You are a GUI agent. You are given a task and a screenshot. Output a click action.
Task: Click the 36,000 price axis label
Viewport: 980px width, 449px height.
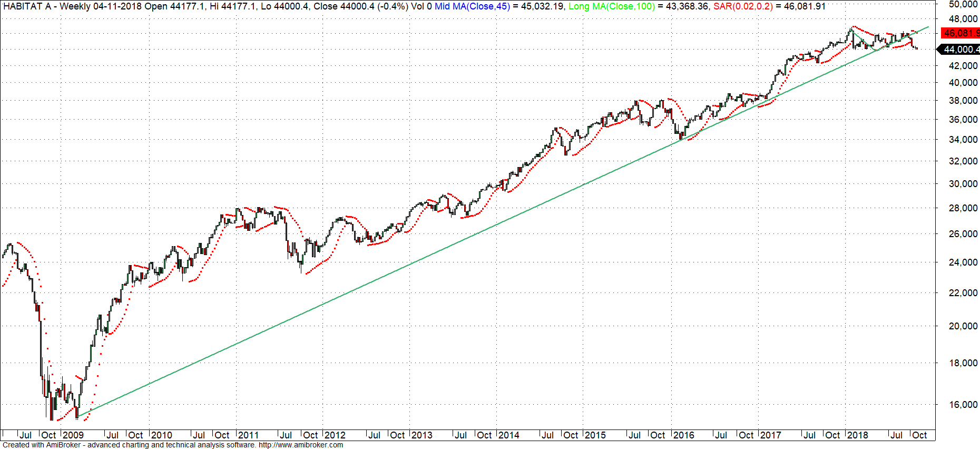[x=963, y=120]
